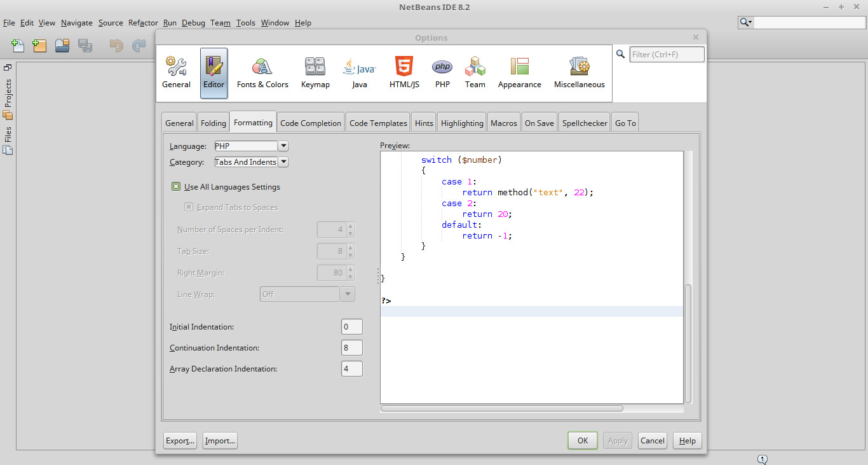Click the New File toolbar icon
This screenshot has width=868, height=465.
pos(18,45)
